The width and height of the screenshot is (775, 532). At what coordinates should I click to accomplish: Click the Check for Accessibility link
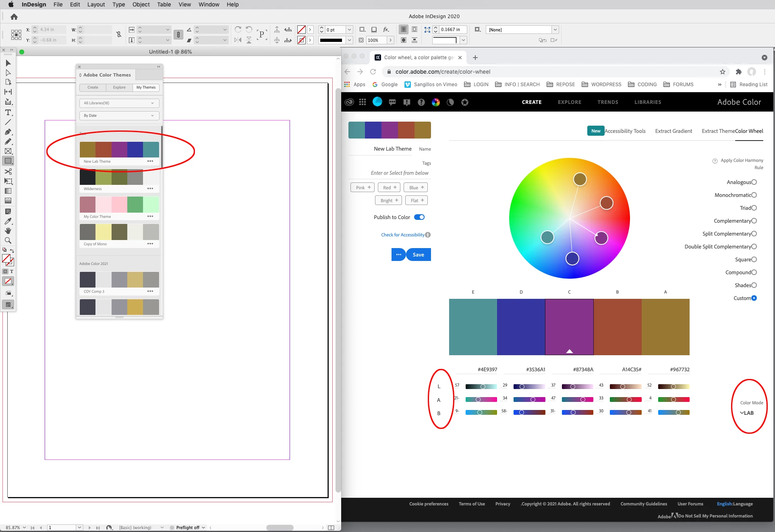point(403,235)
